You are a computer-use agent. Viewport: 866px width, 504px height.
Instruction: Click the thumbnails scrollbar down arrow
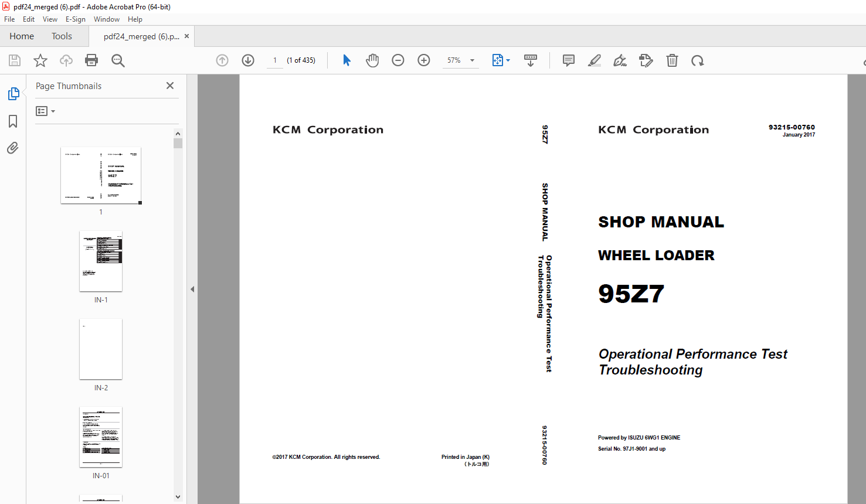coord(178,497)
